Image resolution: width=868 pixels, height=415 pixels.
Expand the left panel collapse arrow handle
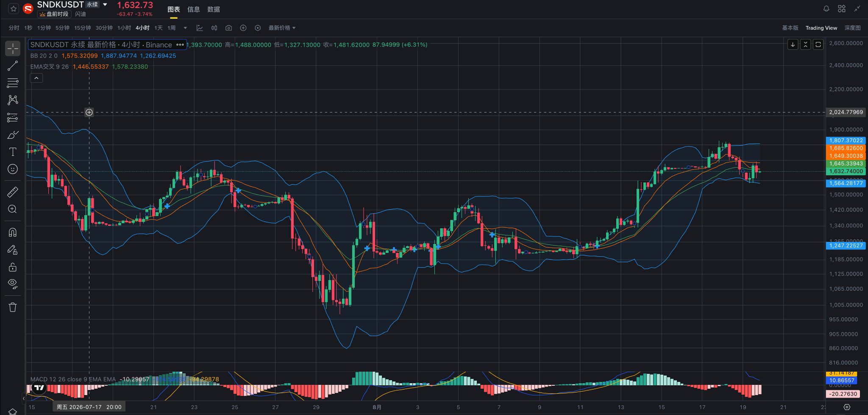click(x=24, y=398)
